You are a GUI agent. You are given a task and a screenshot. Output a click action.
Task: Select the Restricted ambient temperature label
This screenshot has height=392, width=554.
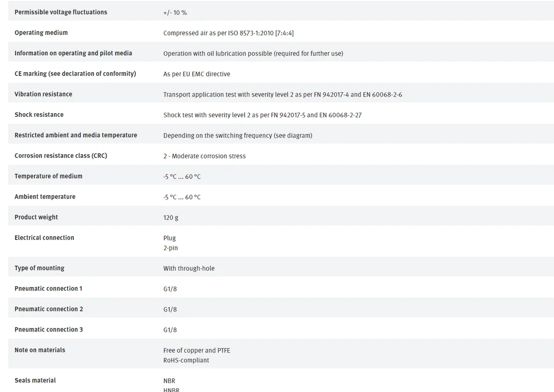pos(76,135)
